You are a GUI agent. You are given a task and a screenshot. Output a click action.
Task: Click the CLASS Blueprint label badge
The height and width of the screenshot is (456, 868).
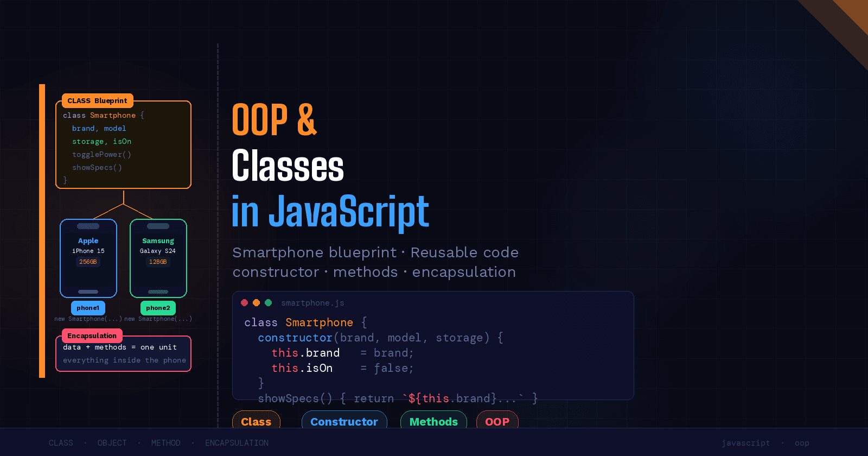coord(97,101)
